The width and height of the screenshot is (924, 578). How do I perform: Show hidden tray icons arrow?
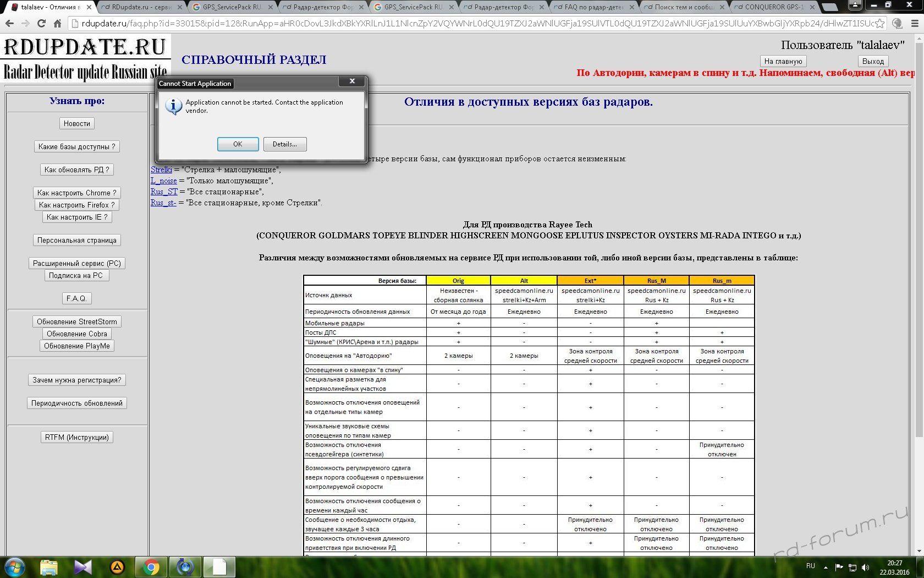[x=826, y=567]
